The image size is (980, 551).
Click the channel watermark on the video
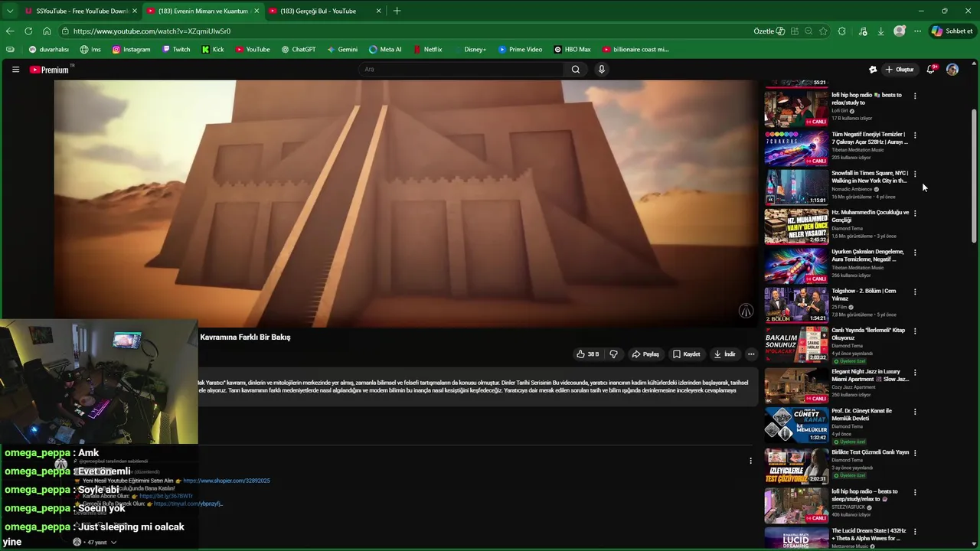pyautogui.click(x=746, y=311)
